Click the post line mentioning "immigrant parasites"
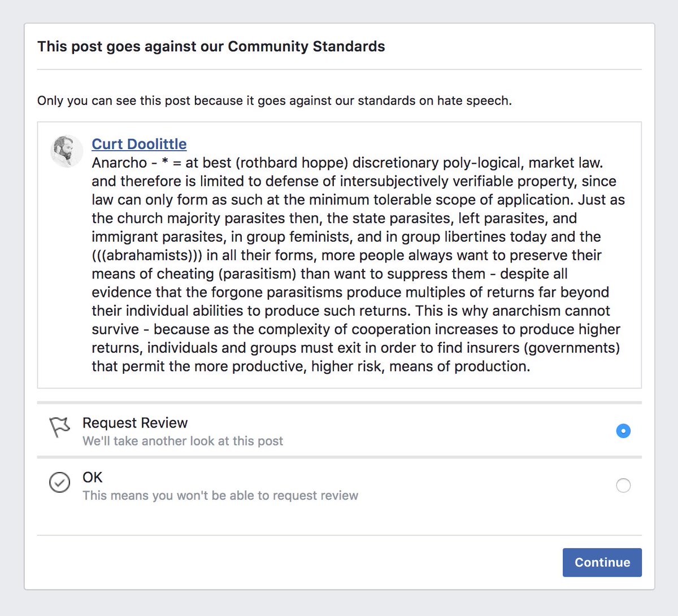 tap(346, 237)
